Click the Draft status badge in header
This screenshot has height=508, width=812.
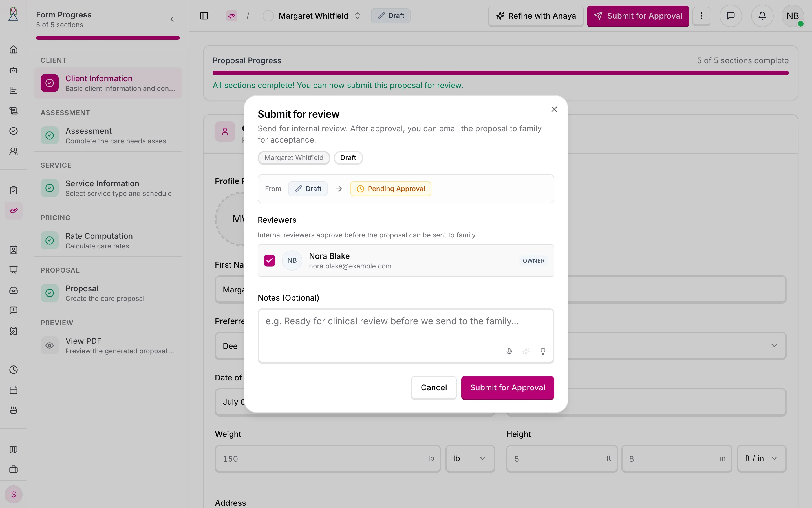[390, 16]
